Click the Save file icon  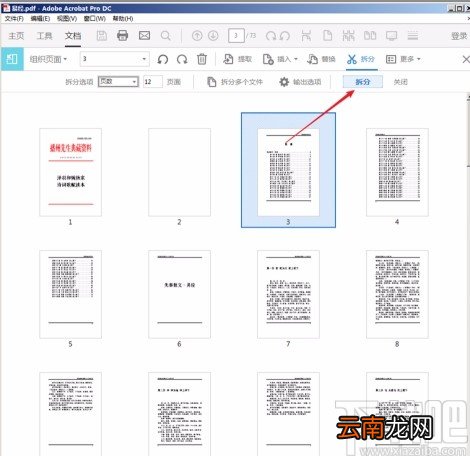tap(102, 35)
